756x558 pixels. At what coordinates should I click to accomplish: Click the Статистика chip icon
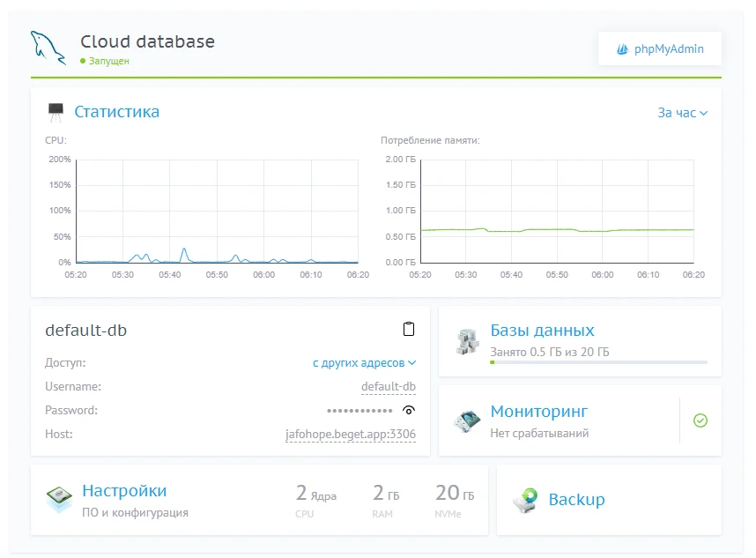55,111
